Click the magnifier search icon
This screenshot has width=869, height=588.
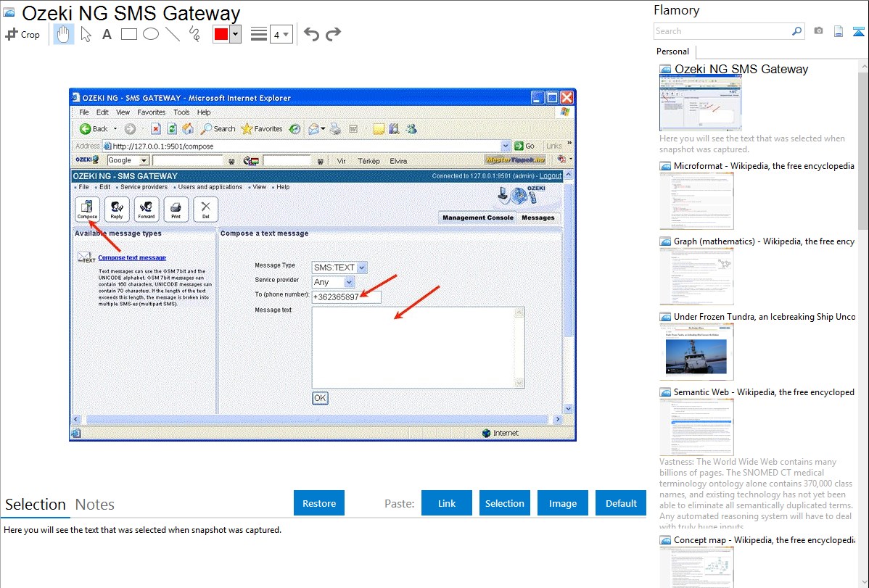796,31
